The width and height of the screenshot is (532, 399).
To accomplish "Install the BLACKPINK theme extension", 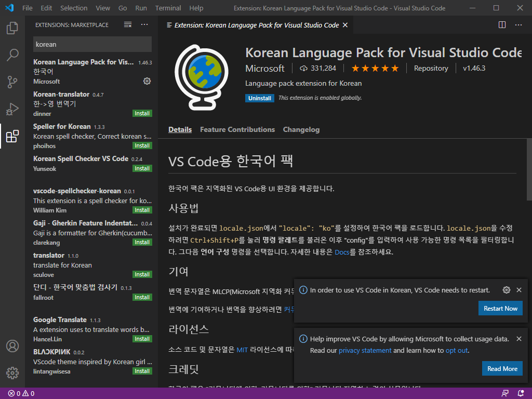I will point(142,371).
